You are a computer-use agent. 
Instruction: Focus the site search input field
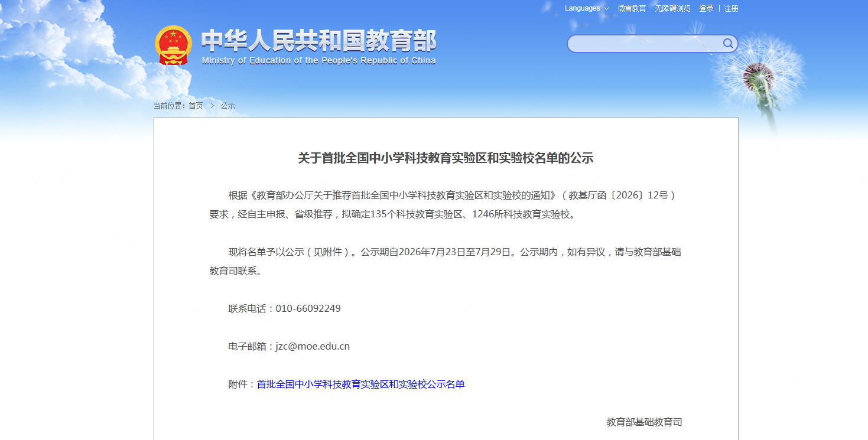coord(645,44)
